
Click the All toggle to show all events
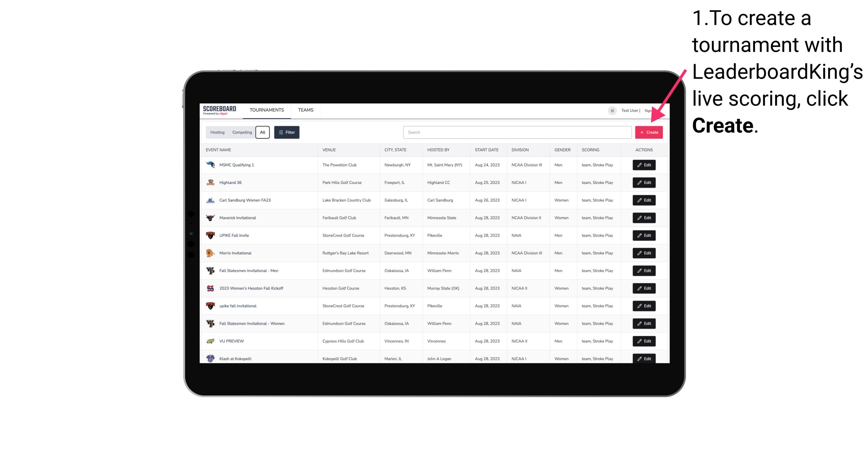262,132
